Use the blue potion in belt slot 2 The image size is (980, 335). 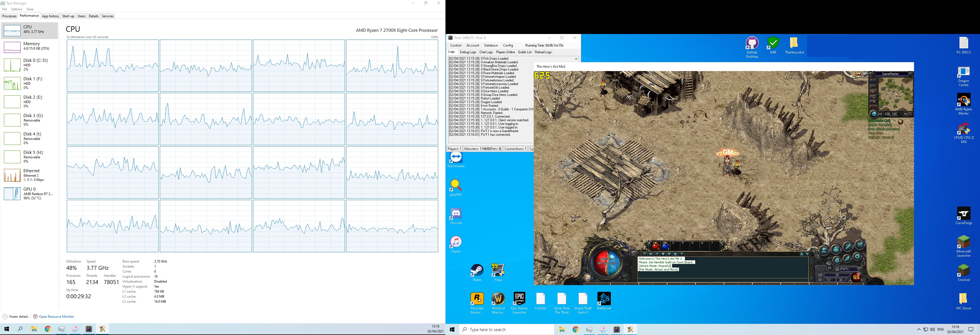(665, 246)
